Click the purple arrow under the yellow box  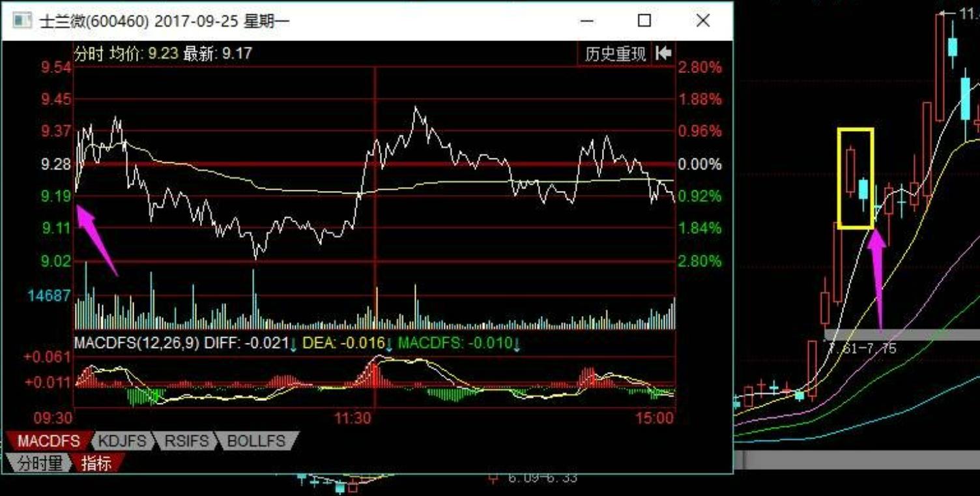878,274
